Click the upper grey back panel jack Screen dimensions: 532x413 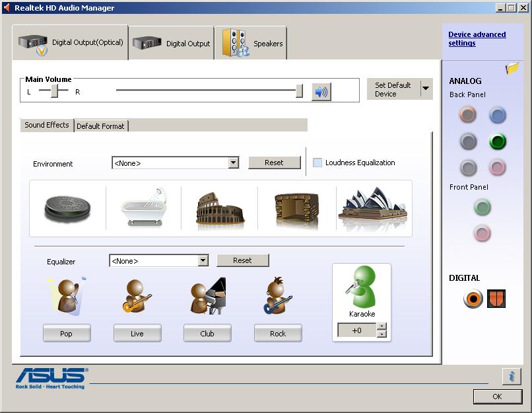point(468,141)
